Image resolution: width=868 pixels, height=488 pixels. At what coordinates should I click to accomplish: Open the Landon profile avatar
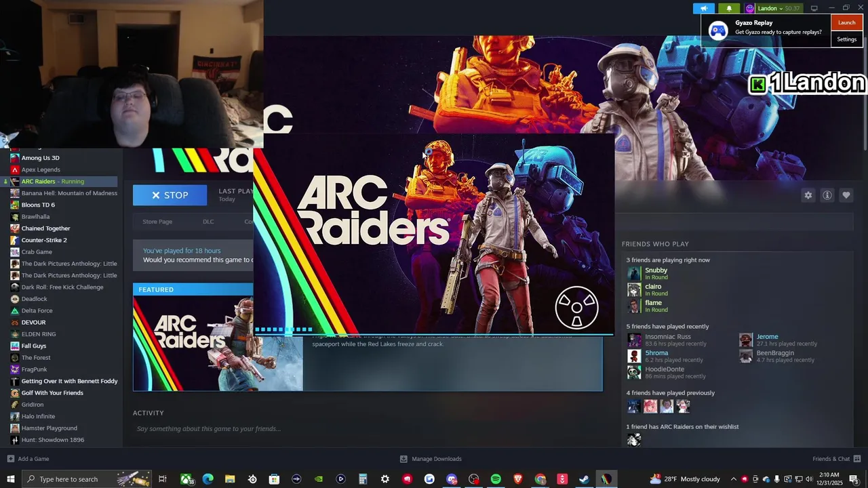pyautogui.click(x=750, y=8)
